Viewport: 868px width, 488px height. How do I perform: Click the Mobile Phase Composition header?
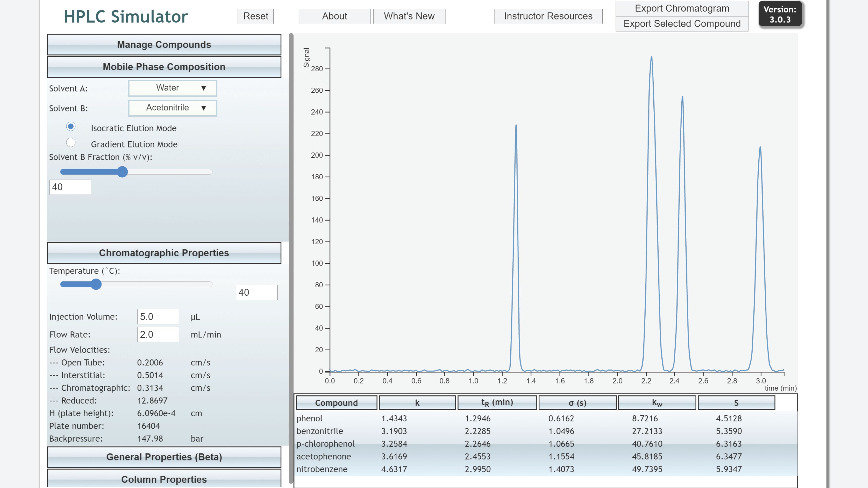point(164,67)
